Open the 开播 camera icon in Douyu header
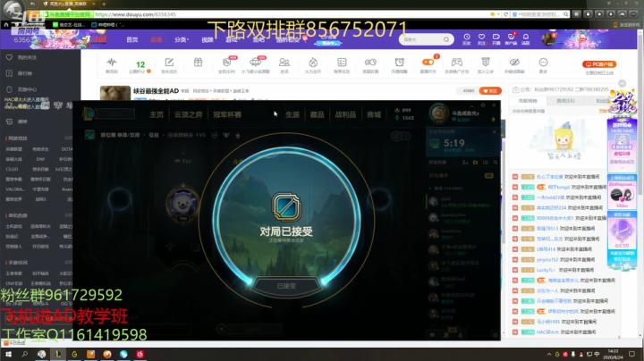Viewport: 644px width, 361px height. tap(496, 38)
